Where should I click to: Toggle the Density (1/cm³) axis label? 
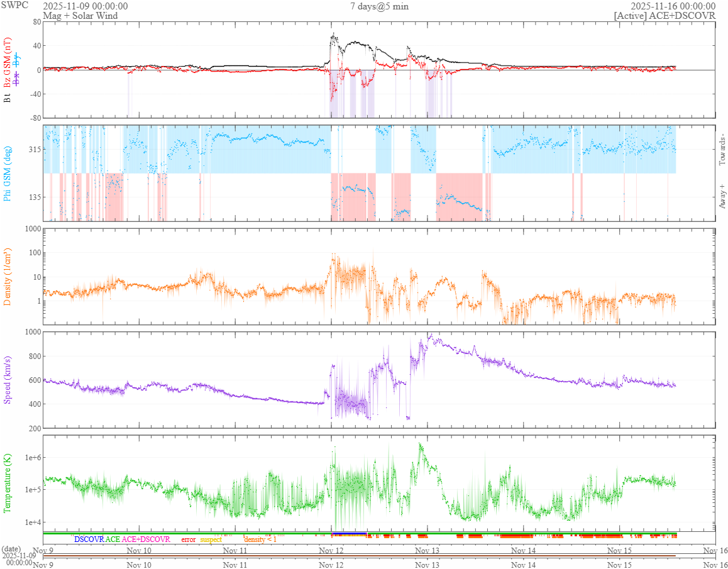(x=8, y=276)
